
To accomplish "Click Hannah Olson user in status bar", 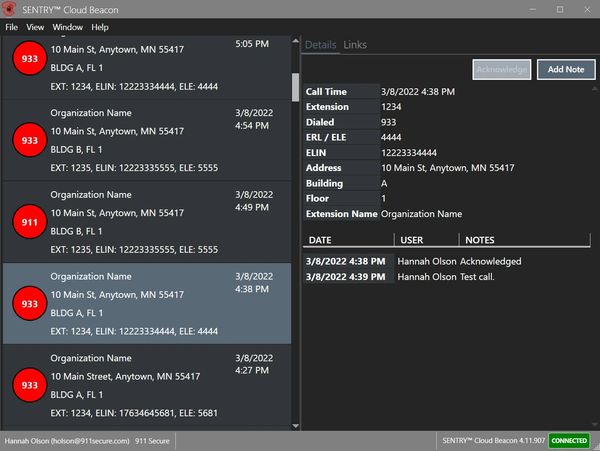I will click(67, 441).
